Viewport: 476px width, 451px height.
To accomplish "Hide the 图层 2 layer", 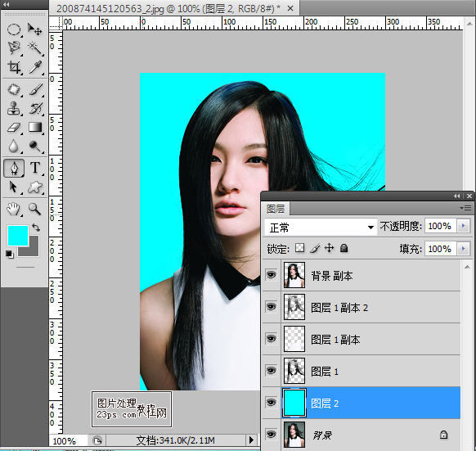I will coord(271,402).
